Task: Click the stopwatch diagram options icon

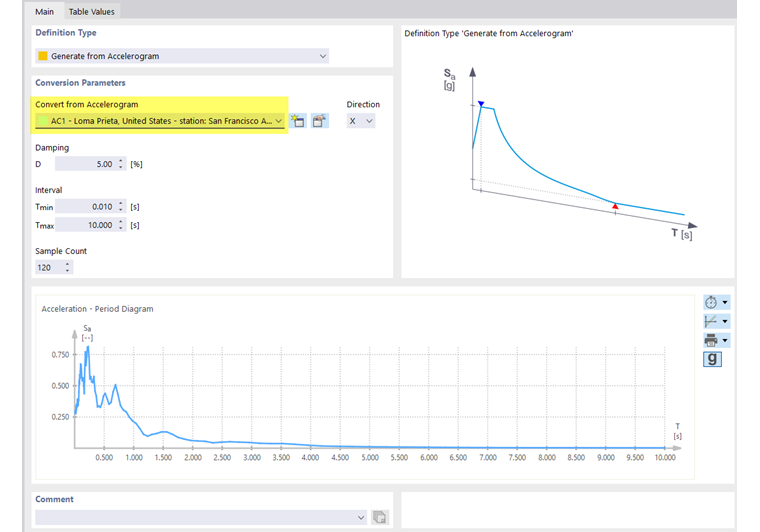Action: pyautogui.click(x=711, y=302)
